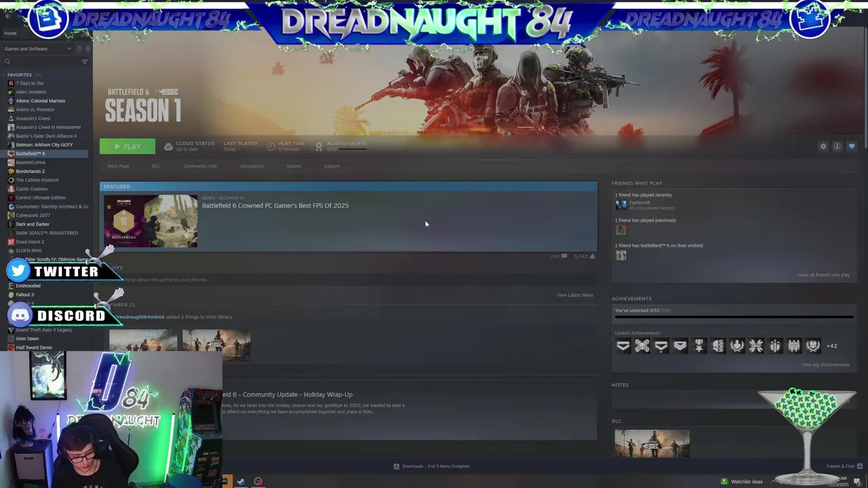The image size is (868, 488).
Task: Click the last skull wreath locked achievement
Action: pyautogui.click(x=813, y=346)
